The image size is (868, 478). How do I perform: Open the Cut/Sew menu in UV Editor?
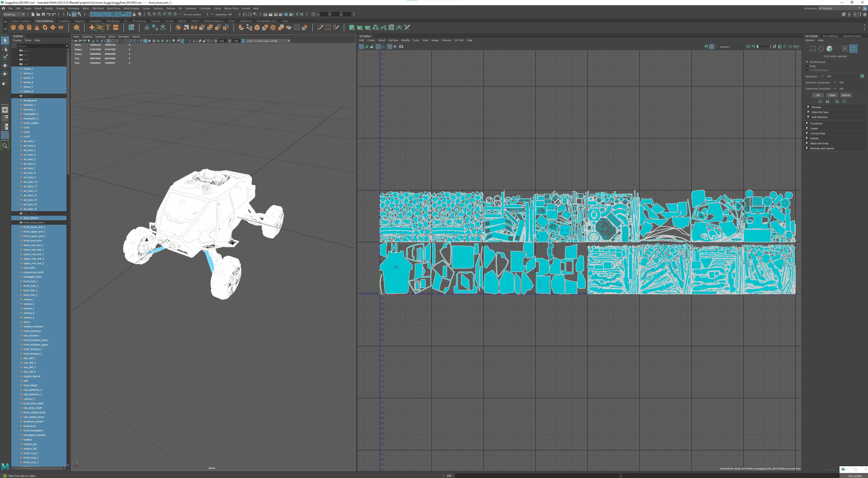(x=393, y=40)
